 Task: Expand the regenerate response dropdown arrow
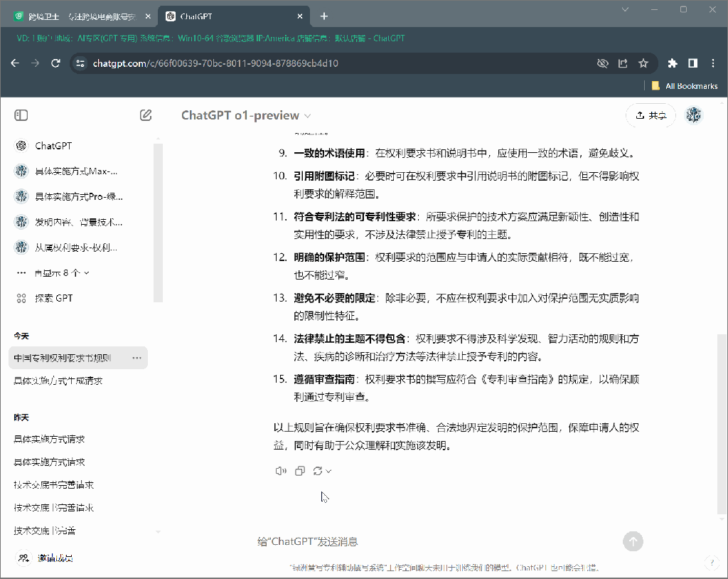coord(328,471)
